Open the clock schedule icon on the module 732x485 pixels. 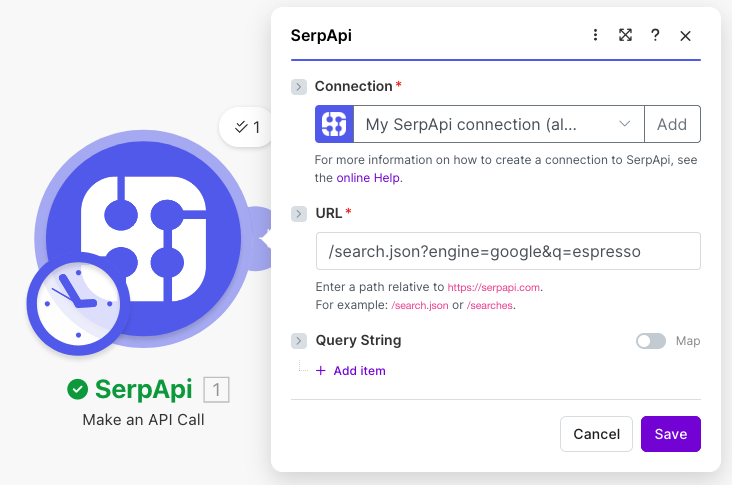(78, 304)
